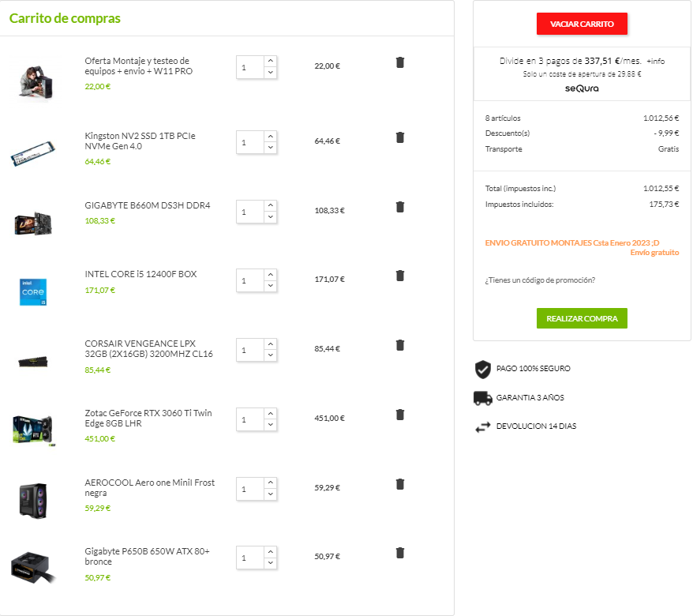Open INTEL CORE i5 12400F BOX link
Viewport: 693px width, 616px height.
(141, 274)
